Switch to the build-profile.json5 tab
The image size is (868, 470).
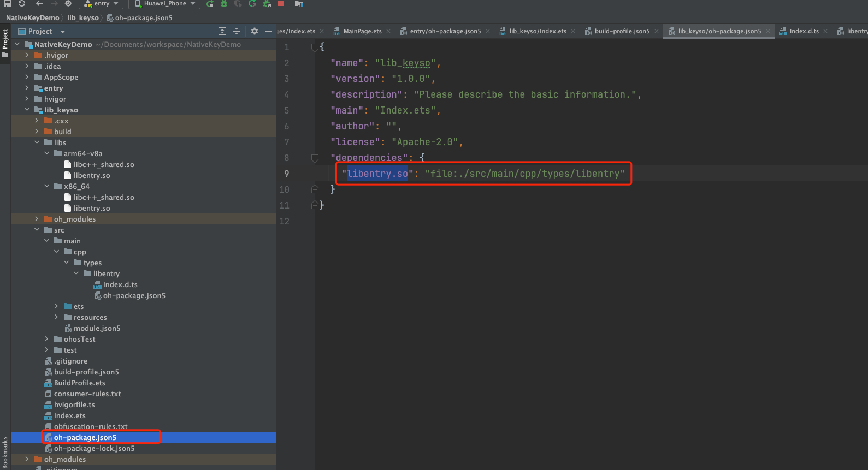click(x=622, y=31)
